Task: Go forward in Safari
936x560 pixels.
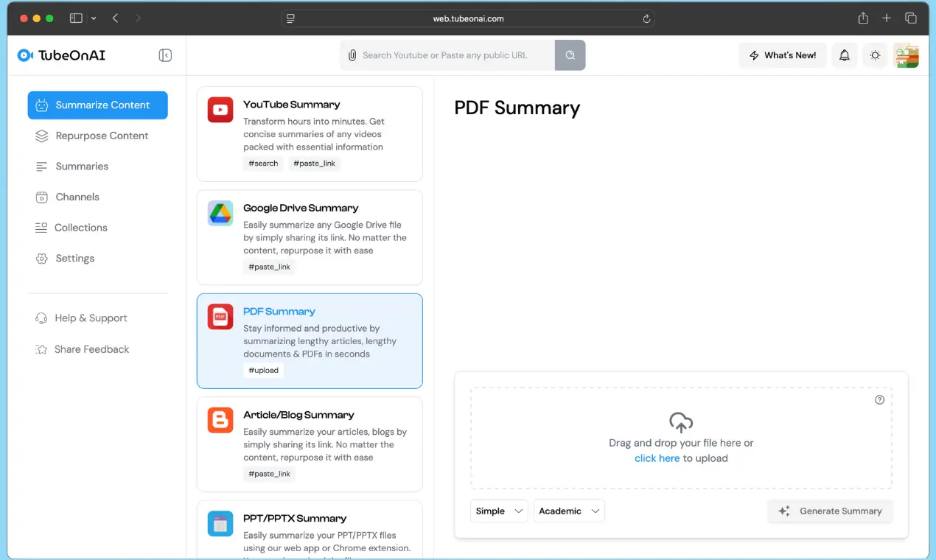Action: point(139,18)
